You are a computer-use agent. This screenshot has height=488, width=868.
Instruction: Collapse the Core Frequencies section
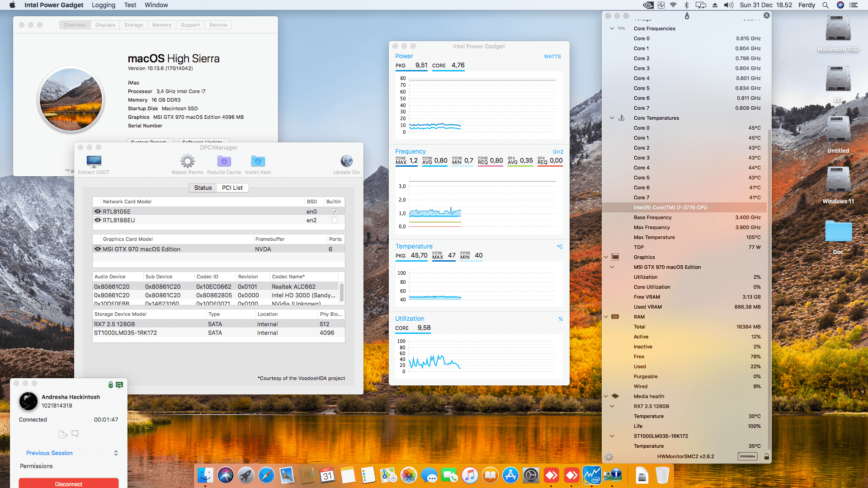pos(612,28)
